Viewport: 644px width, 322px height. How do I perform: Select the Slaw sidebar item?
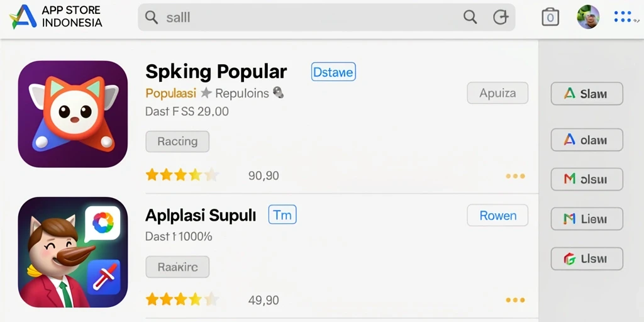coord(587,94)
